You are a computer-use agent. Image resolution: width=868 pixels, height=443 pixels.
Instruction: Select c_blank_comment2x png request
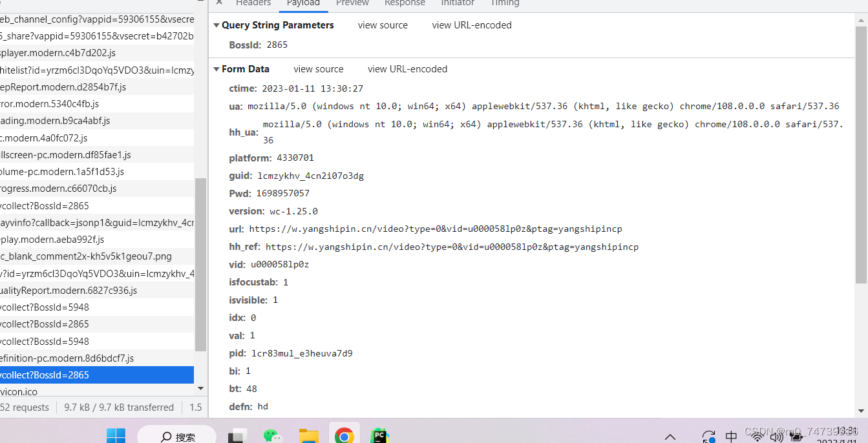[97, 256]
